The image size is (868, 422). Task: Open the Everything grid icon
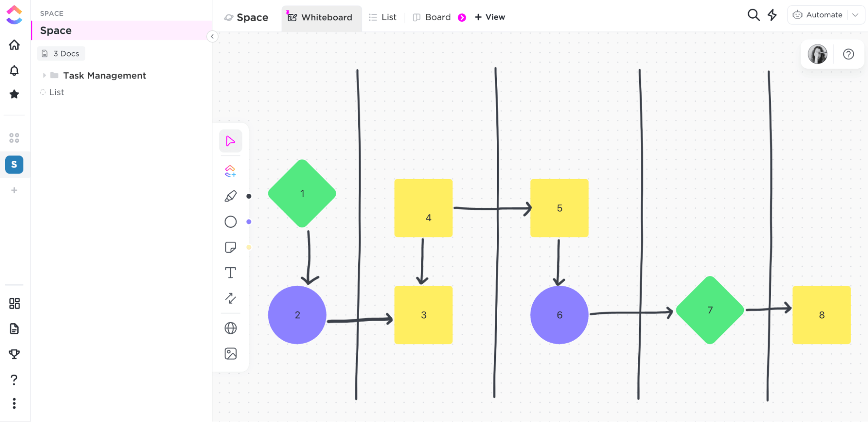click(14, 138)
